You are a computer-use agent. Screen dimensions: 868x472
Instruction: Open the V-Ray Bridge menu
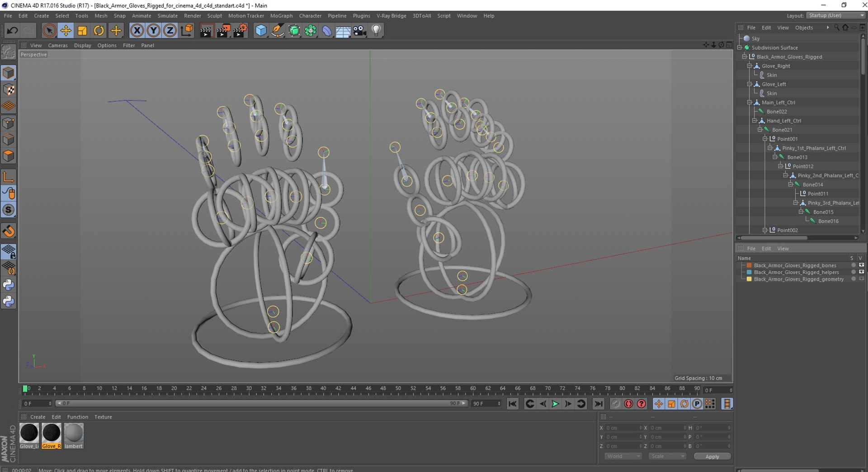[x=392, y=16]
